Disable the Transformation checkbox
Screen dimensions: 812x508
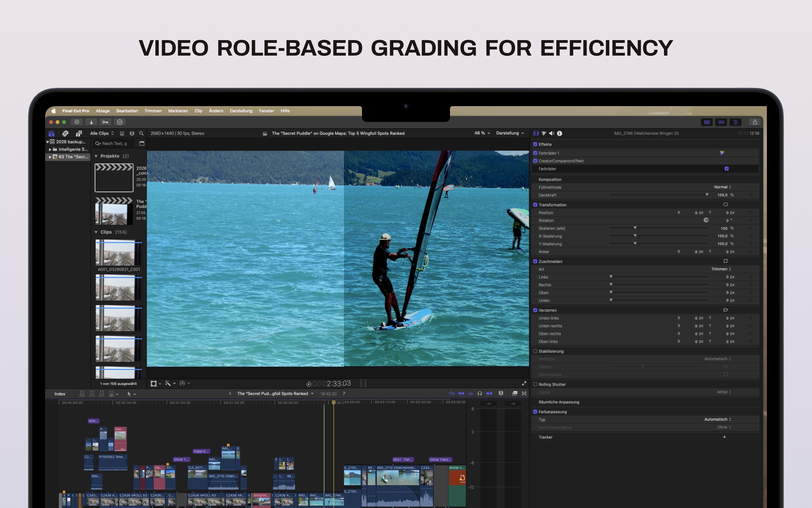click(x=535, y=205)
